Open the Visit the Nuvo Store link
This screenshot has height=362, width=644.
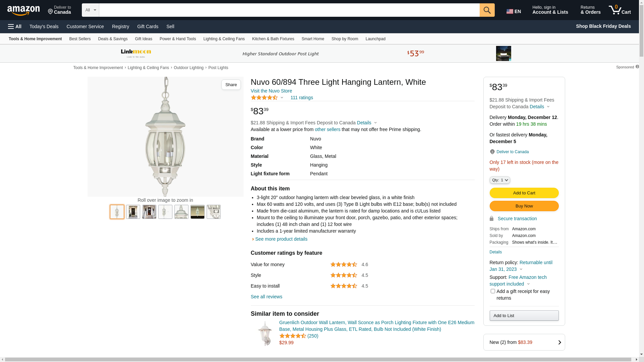(271, 91)
